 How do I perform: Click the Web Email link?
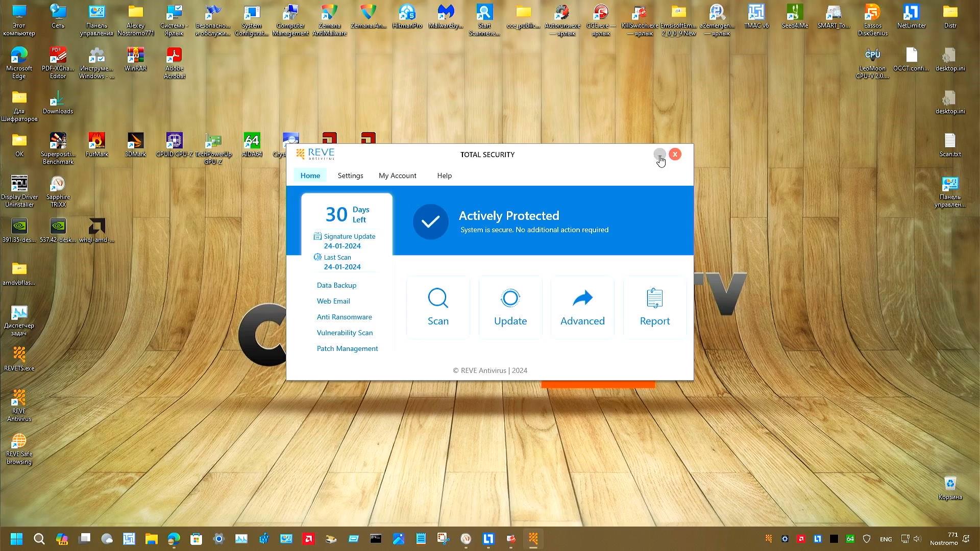(333, 301)
